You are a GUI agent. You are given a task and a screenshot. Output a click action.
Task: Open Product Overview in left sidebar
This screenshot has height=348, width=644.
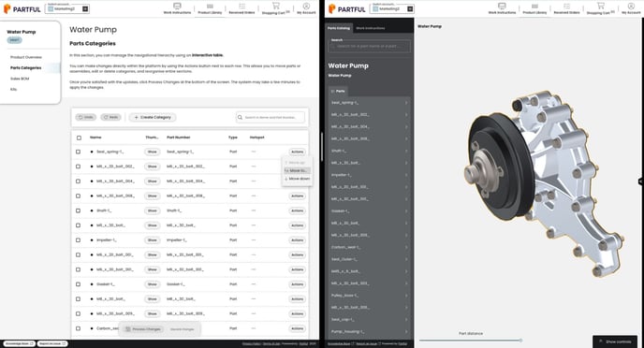[x=26, y=57]
